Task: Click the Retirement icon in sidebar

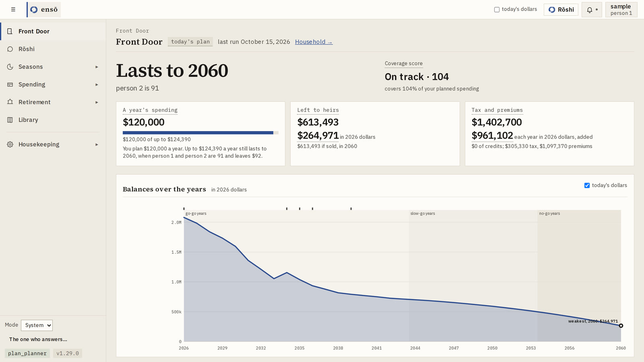Action: (x=10, y=102)
